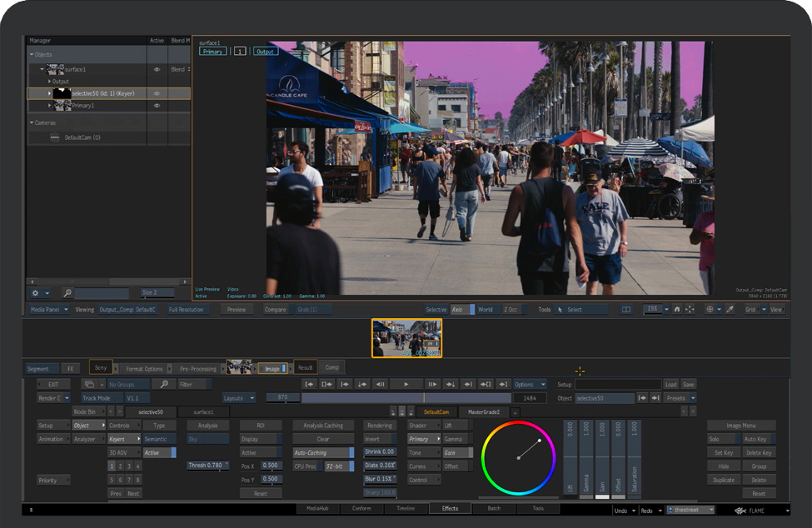The height and width of the screenshot is (528, 812).
Task: Open the Options dropdown near playback controls
Action: point(530,385)
